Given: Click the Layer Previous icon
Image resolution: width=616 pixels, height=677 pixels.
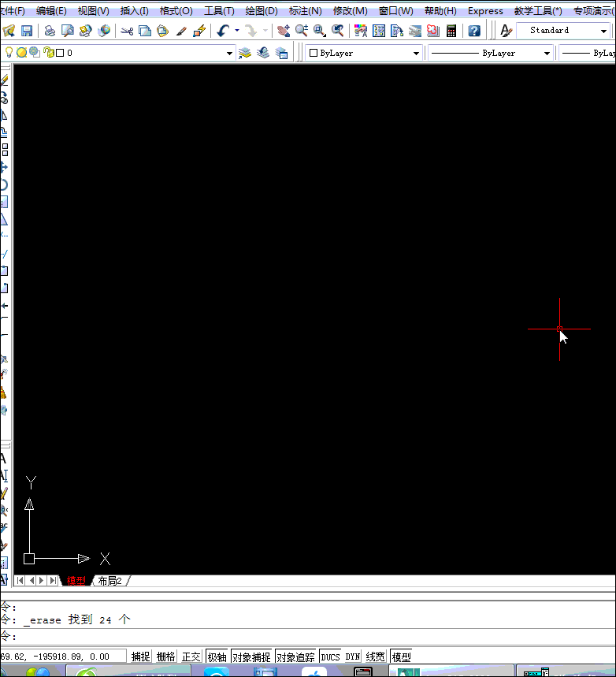Looking at the screenshot, I should point(263,53).
